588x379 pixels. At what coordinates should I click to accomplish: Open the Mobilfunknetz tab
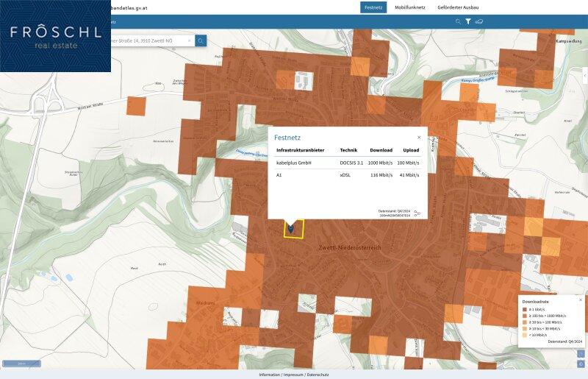(410, 7)
